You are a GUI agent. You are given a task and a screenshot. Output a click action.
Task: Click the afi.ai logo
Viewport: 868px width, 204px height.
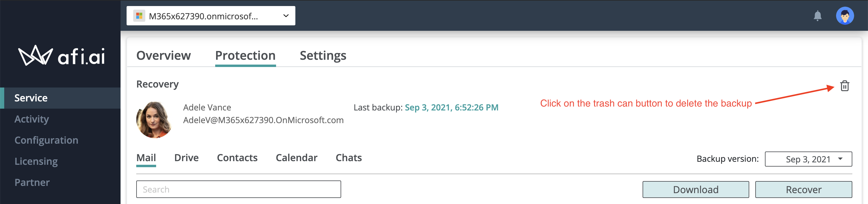61,56
